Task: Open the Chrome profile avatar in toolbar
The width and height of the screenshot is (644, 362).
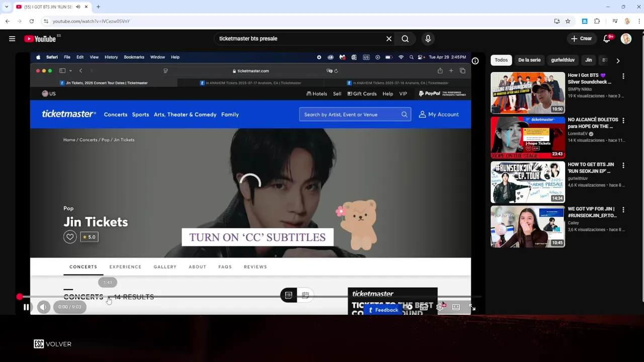Action: click(627, 21)
